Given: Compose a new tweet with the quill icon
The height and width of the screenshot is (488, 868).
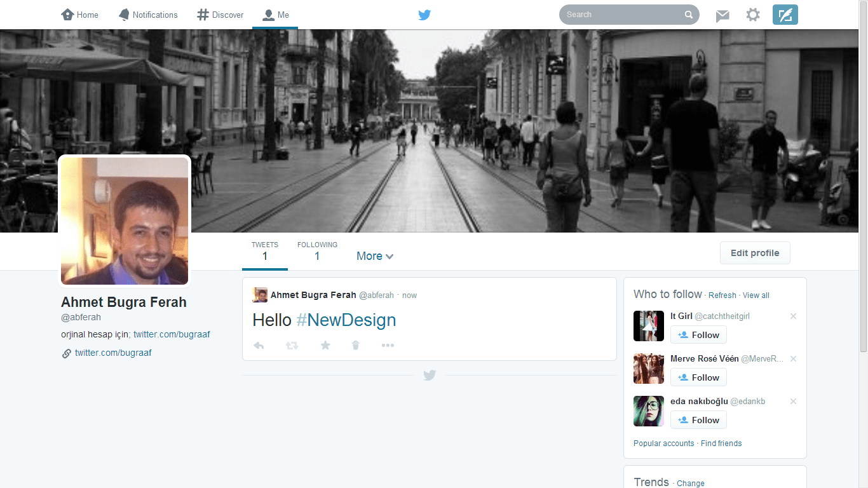Looking at the screenshot, I should (785, 15).
